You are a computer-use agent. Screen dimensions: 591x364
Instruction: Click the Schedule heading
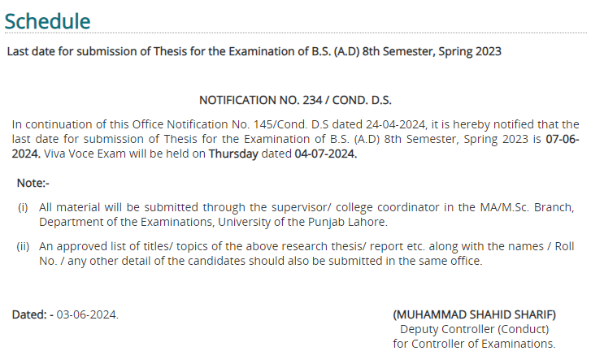tap(47, 21)
